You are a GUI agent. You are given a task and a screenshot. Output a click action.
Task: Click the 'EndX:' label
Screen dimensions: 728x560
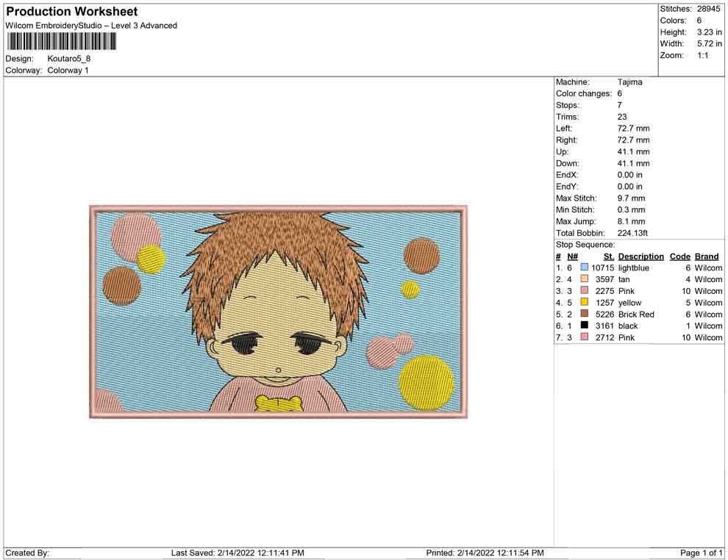(567, 175)
